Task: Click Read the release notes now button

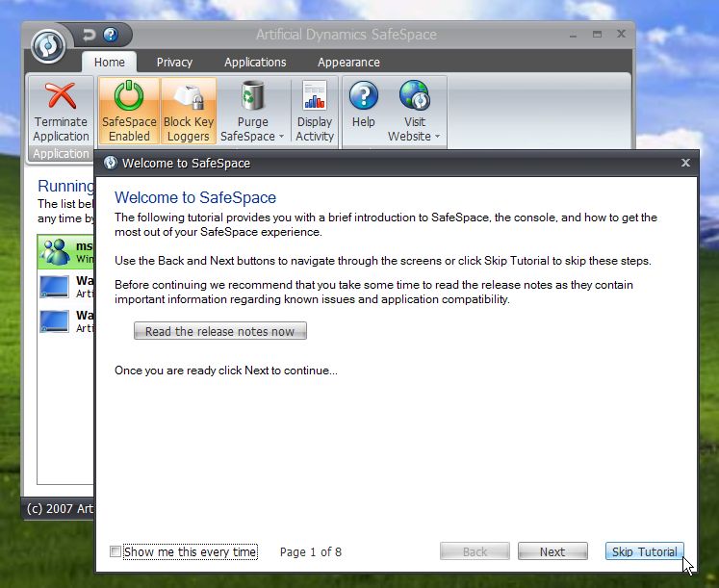Action: click(220, 331)
